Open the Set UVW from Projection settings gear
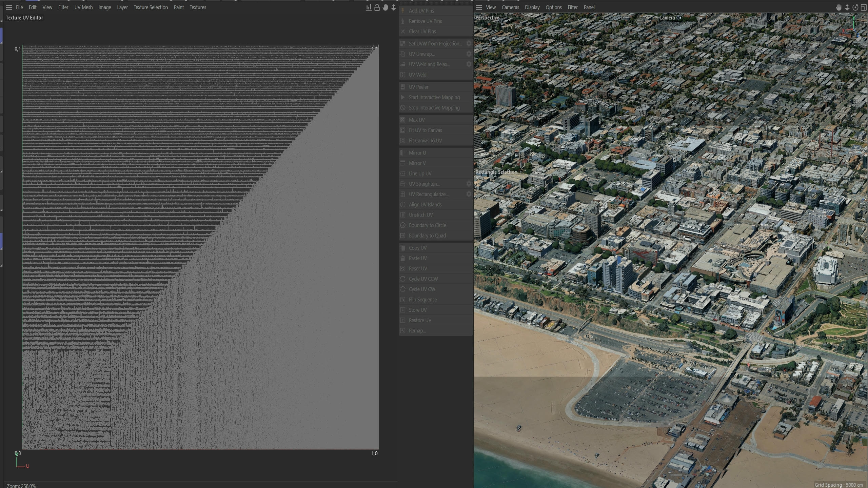The height and width of the screenshot is (488, 868). pyautogui.click(x=469, y=43)
